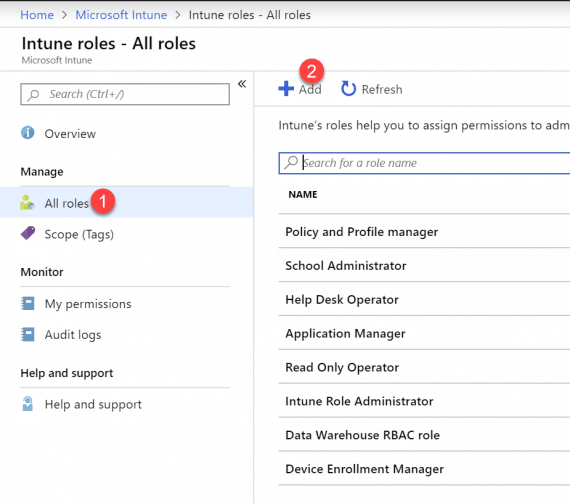570x504 pixels.
Task: Click the Overview info icon
Action: 28,133
